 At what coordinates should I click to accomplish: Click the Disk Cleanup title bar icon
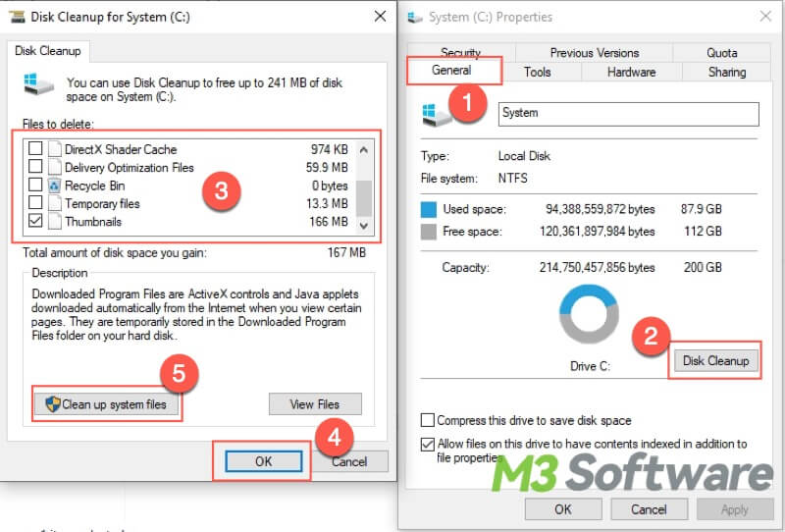pos(17,17)
